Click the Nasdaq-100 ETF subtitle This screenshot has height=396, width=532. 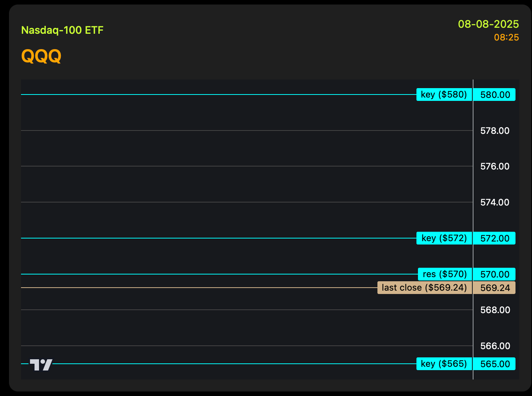pyautogui.click(x=62, y=30)
